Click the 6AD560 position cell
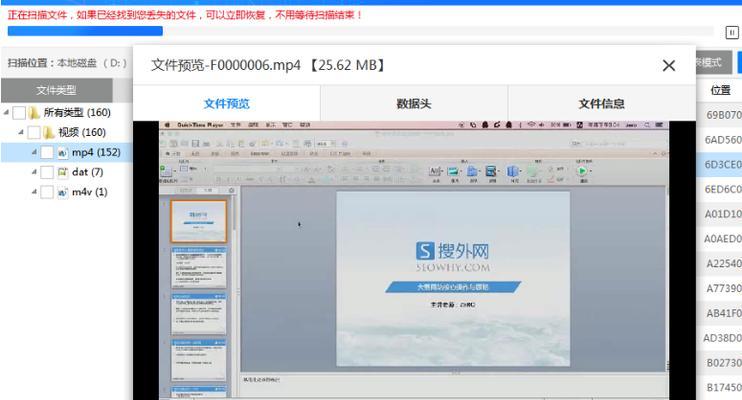742x400 pixels. coord(723,140)
